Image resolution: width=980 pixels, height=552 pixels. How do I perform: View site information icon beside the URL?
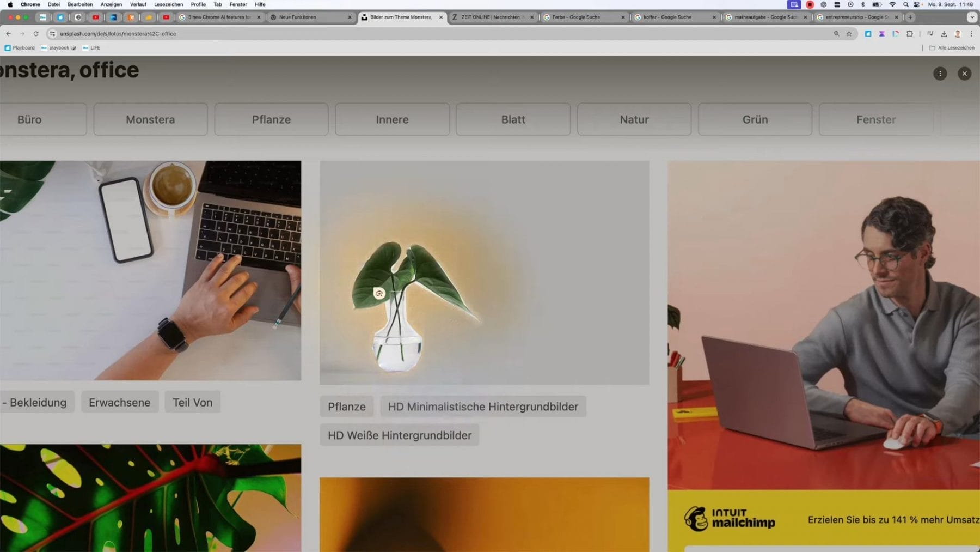pyautogui.click(x=52, y=34)
